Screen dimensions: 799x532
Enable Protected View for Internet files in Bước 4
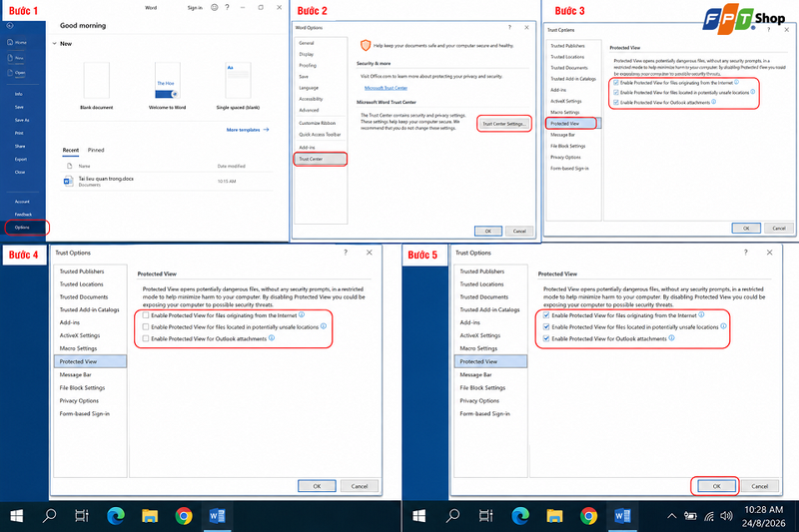coord(146,315)
